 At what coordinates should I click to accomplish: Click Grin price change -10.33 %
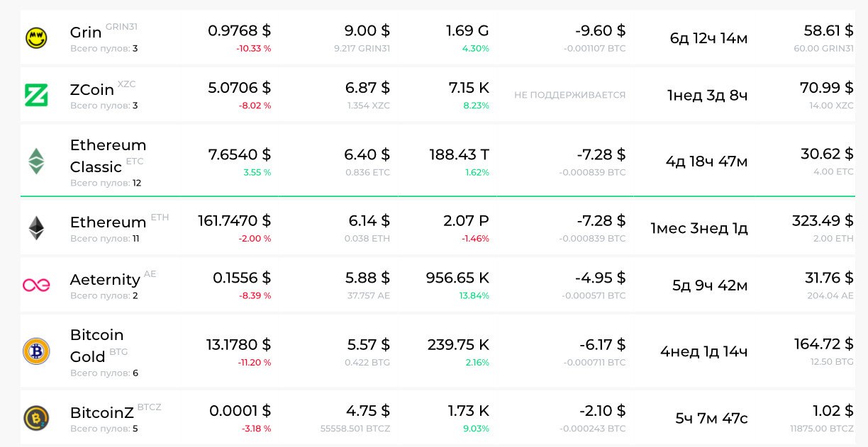coord(254,49)
